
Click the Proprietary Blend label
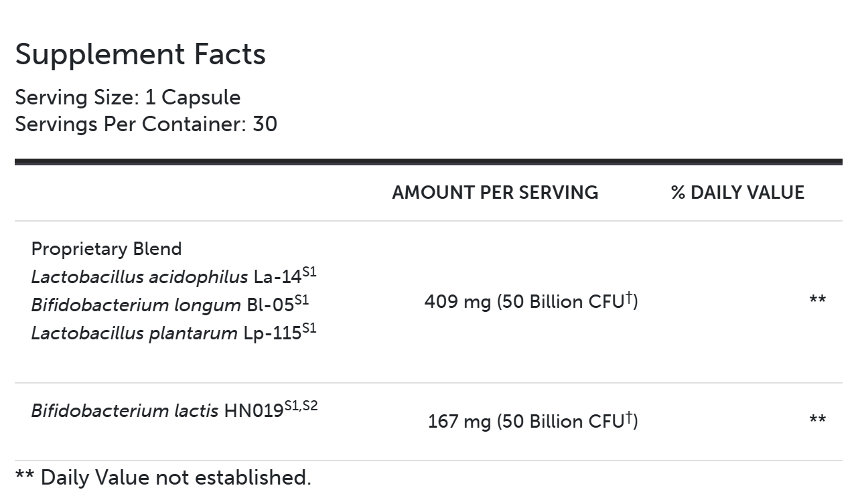(106, 249)
